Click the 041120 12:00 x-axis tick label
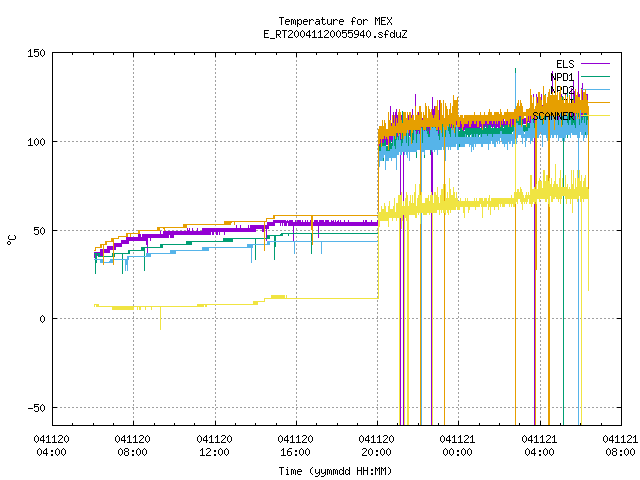 214,445
